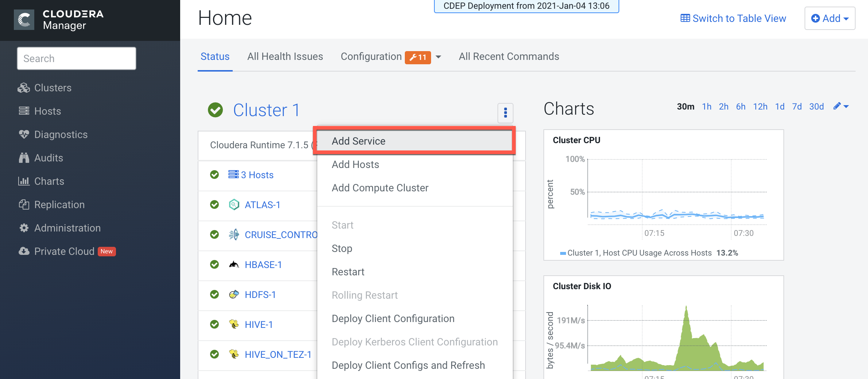Switch to the Status tab
868x379 pixels.
click(215, 57)
